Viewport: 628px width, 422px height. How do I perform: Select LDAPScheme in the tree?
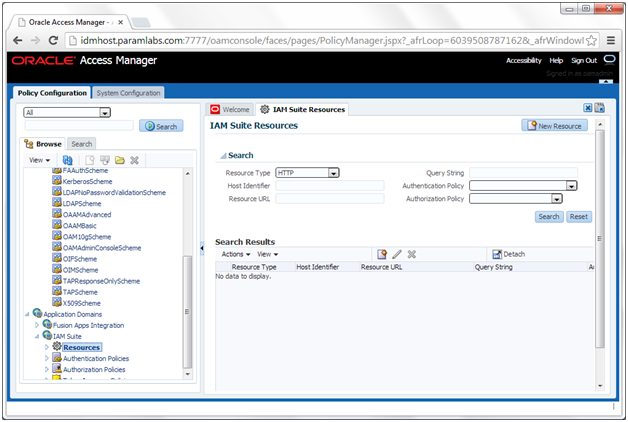(82, 203)
